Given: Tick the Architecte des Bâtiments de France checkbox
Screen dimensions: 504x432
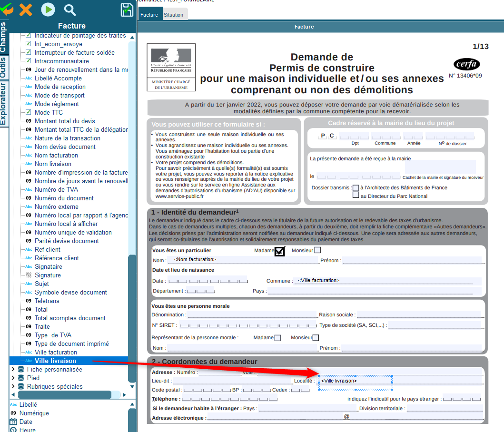Looking at the screenshot, I should point(356,187).
